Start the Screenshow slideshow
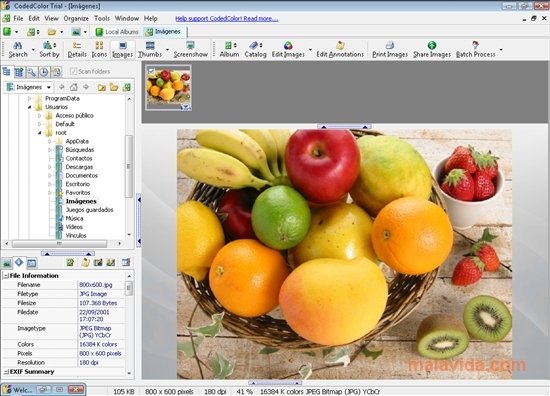 pyautogui.click(x=190, y=49)
